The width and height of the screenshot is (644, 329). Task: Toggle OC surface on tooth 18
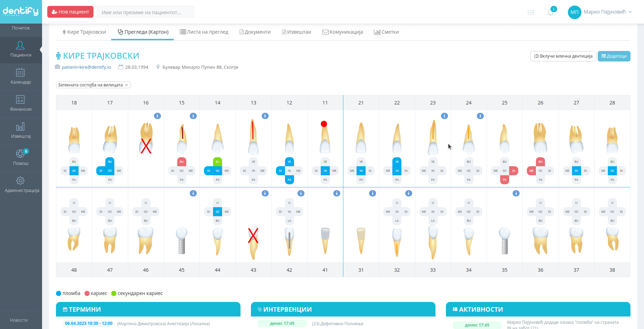74,171
